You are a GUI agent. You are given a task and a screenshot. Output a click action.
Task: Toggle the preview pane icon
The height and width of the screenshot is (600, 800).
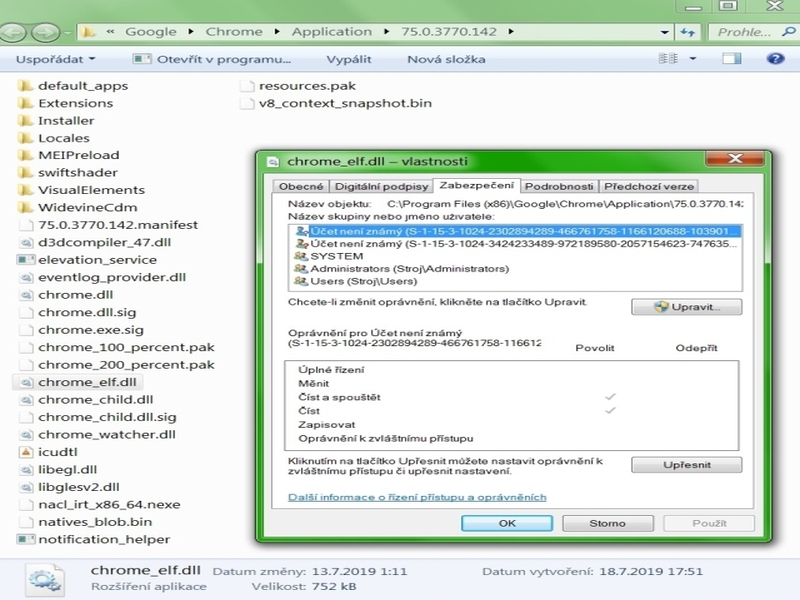tap(732, 59)
